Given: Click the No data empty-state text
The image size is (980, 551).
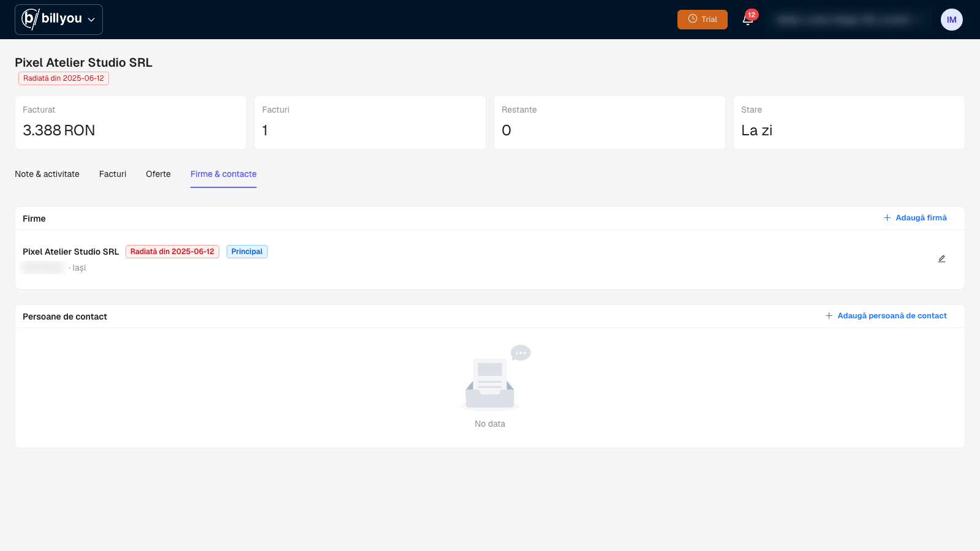Looking at the screenshot, I should [x=490, y=424].
